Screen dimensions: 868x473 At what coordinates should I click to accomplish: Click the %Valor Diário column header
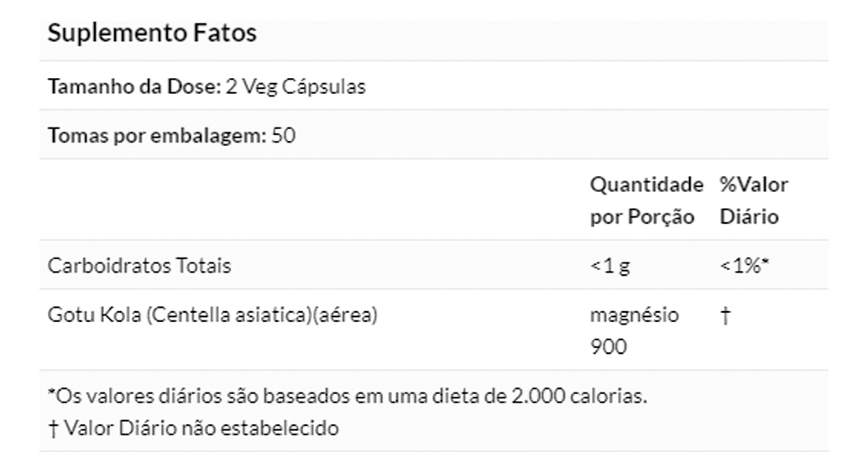(x=753, y=200)
